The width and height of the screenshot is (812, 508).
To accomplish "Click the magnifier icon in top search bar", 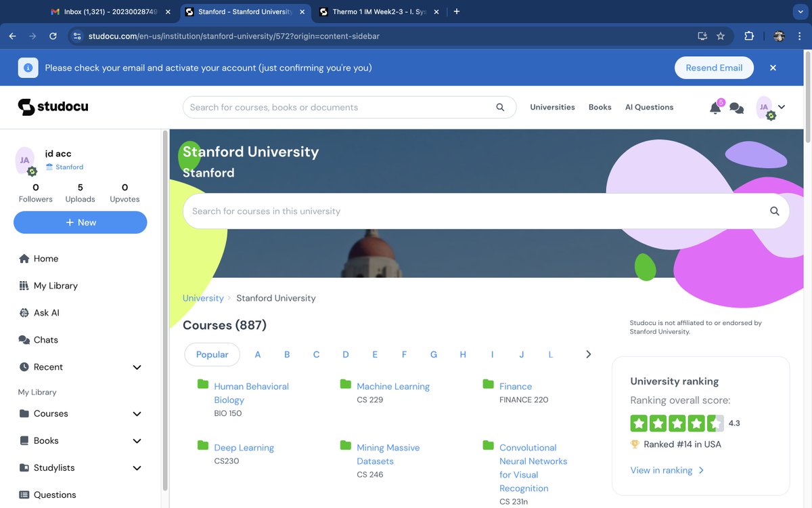I will click(500, 107).
